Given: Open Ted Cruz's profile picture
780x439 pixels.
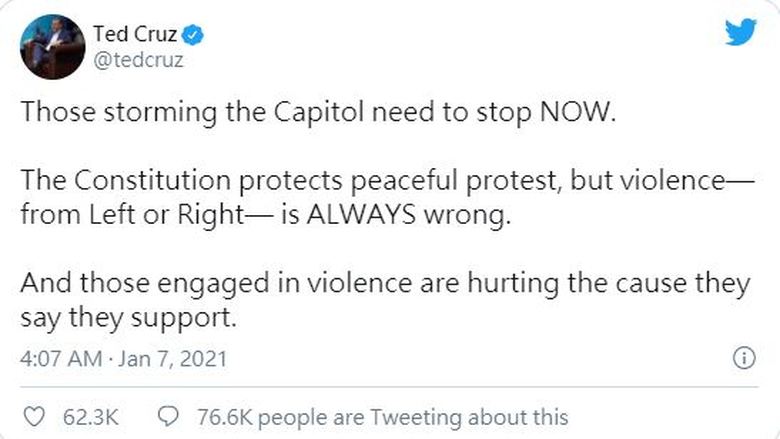Looking at the screenshot, I should point(48,47).
